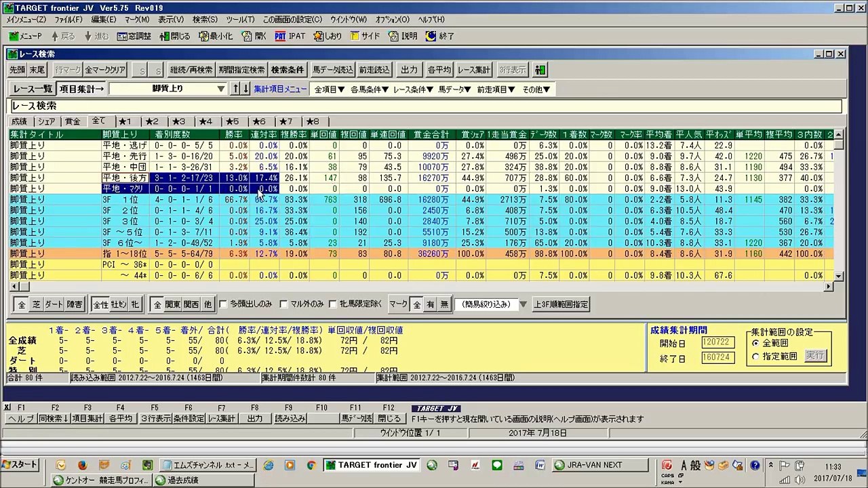The image size is (868, 488).
Task: Toggle the 関東 region filter button
Action: tap(173, 305)
